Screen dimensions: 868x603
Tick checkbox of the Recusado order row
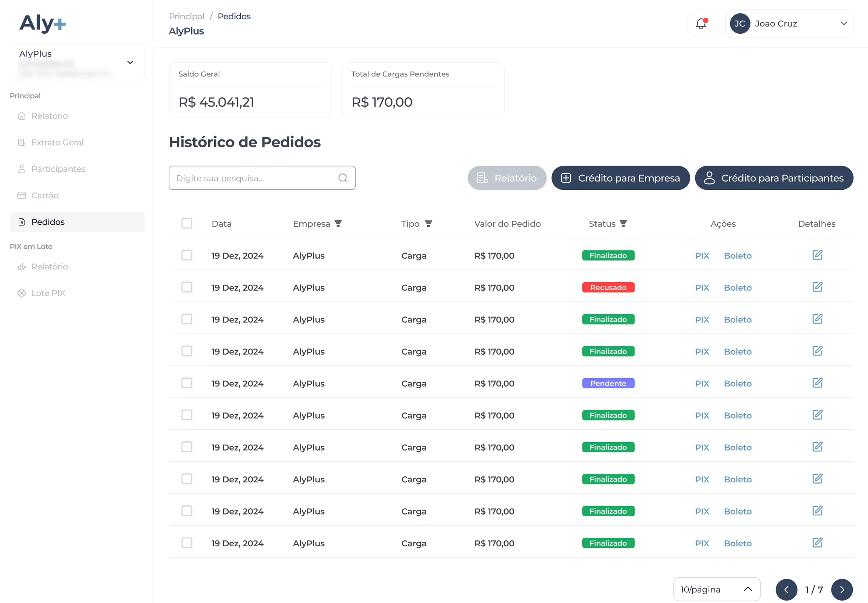(x=187, y=287)
